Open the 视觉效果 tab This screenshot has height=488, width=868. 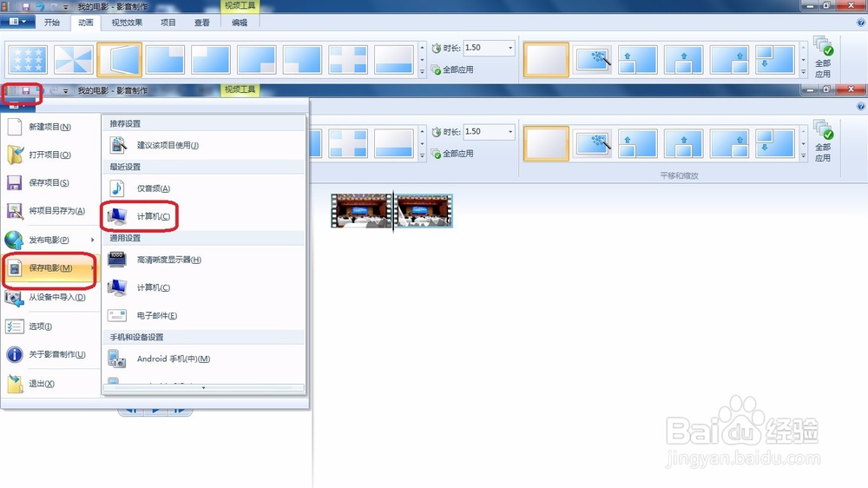(x=127, y=23)
